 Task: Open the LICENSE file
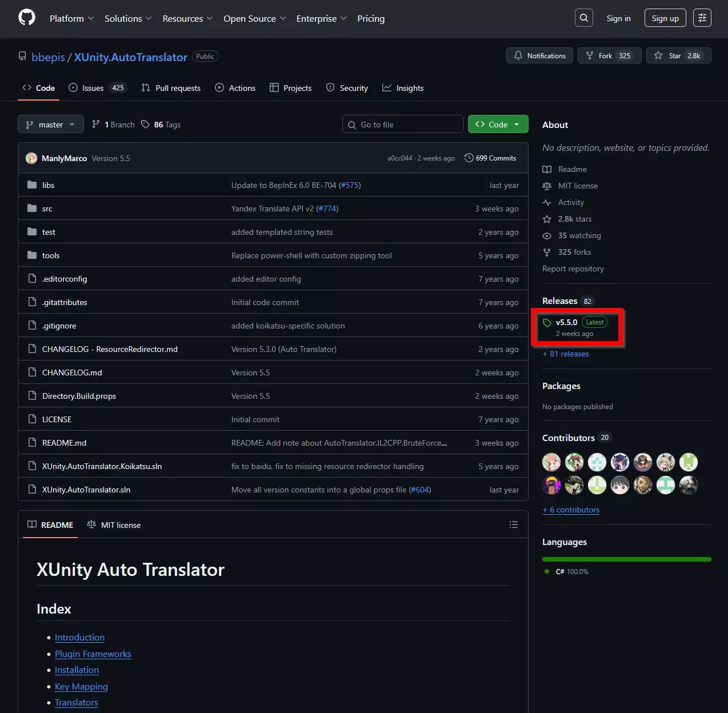57,419
